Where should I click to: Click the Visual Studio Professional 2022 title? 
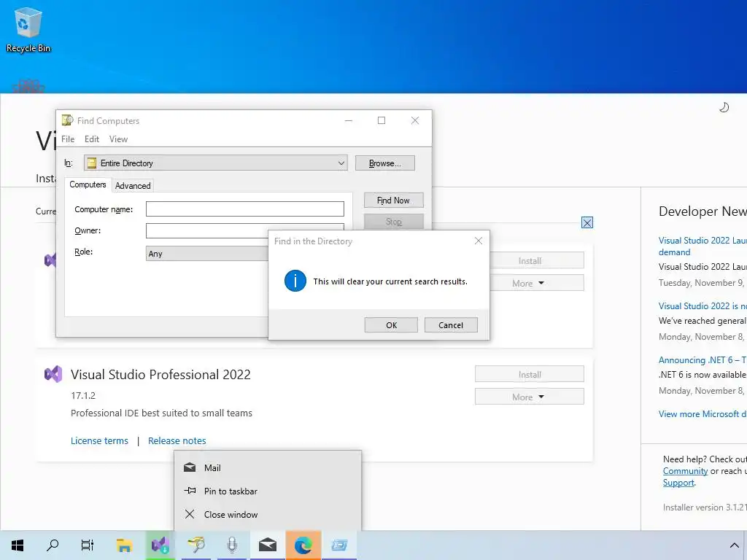(160, 374)
